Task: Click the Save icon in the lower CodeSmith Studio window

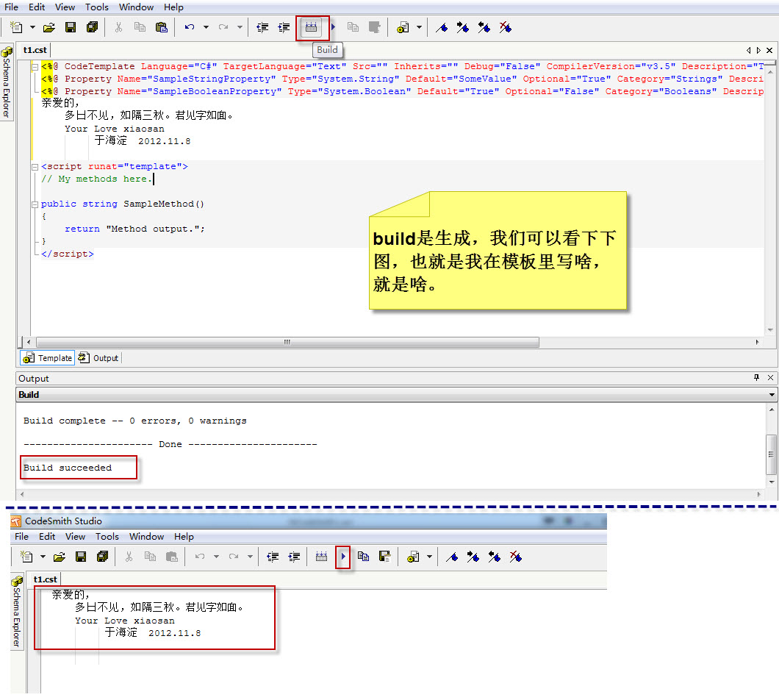Action: 81,557
